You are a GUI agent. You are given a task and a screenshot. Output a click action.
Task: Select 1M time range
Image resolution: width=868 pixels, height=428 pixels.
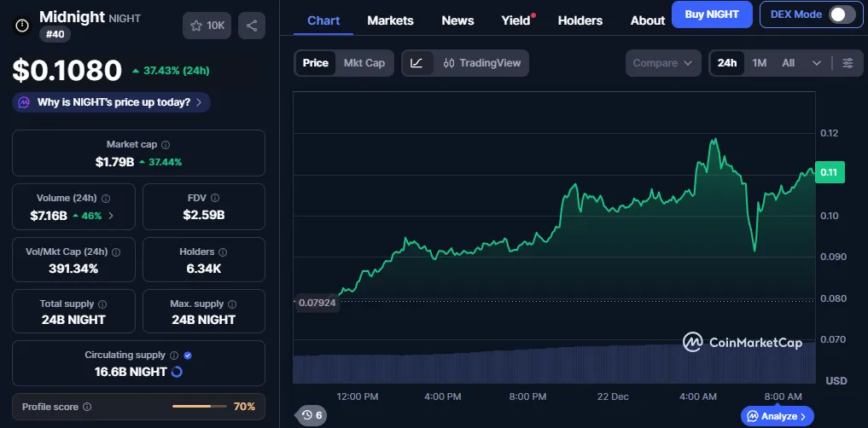tap(760, 63)
